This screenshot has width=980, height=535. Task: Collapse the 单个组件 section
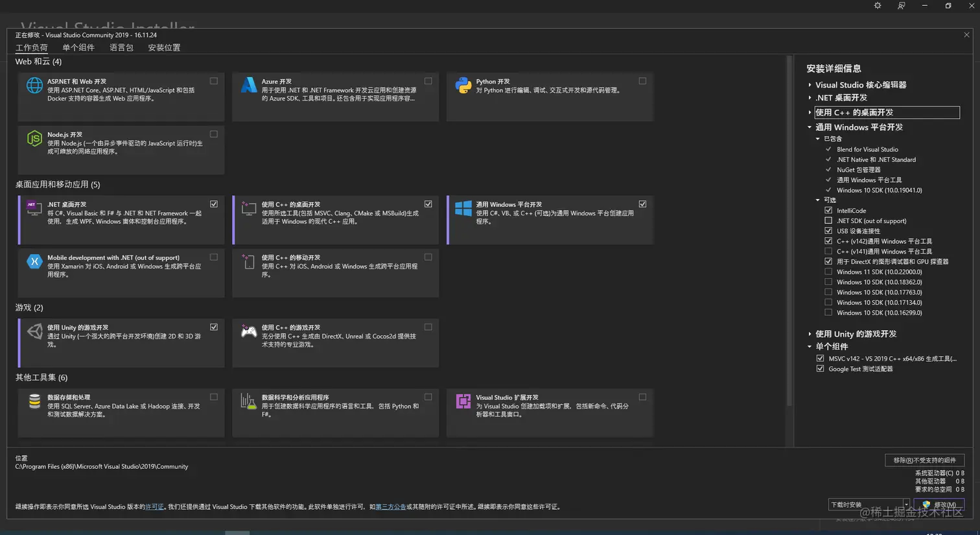pyautogui.click(x=810, y=347)
